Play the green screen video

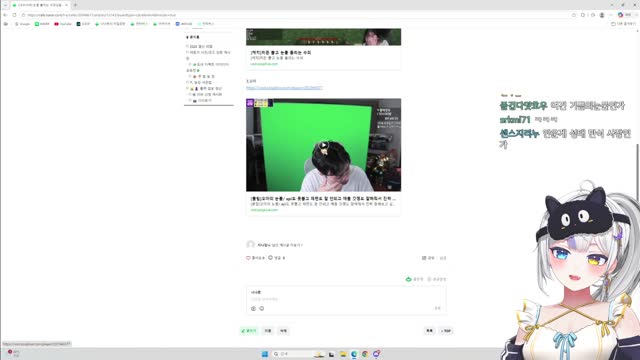(x=323, y=145)
